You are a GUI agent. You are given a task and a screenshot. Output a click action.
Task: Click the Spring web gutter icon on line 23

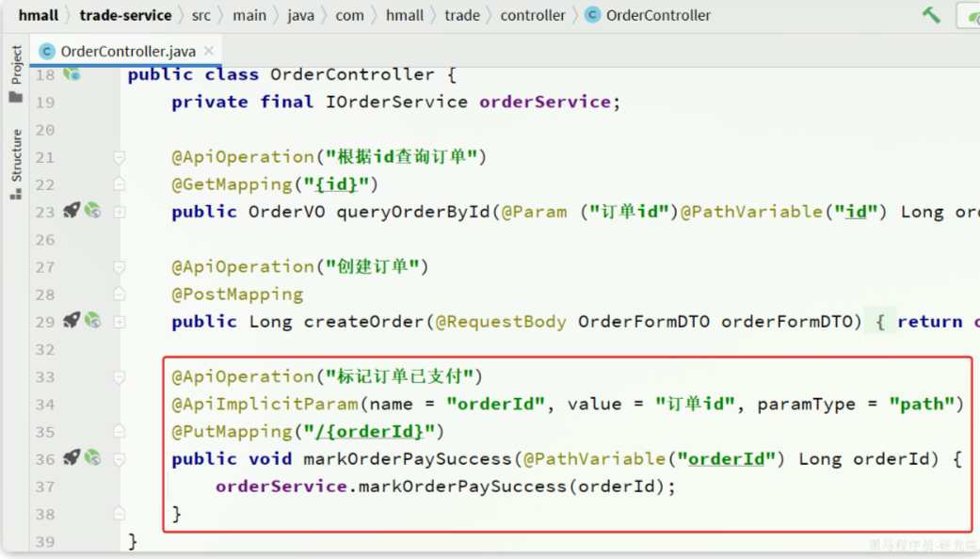pyautogui.click(x=92, y=211)
